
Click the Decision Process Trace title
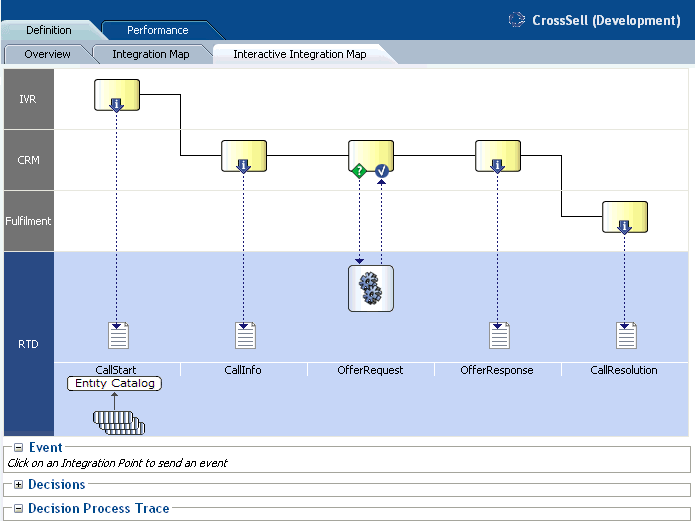pos(99,508)
